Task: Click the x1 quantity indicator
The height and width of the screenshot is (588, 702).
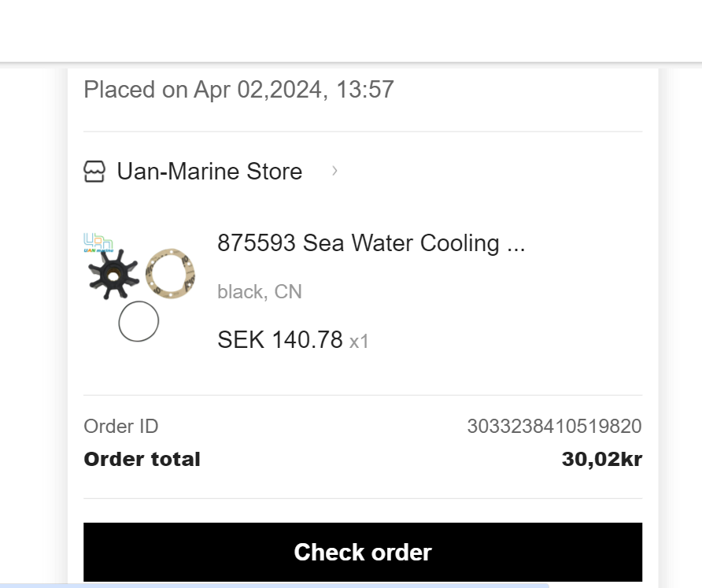Action: pyautogui.click(x=359, y=342)
